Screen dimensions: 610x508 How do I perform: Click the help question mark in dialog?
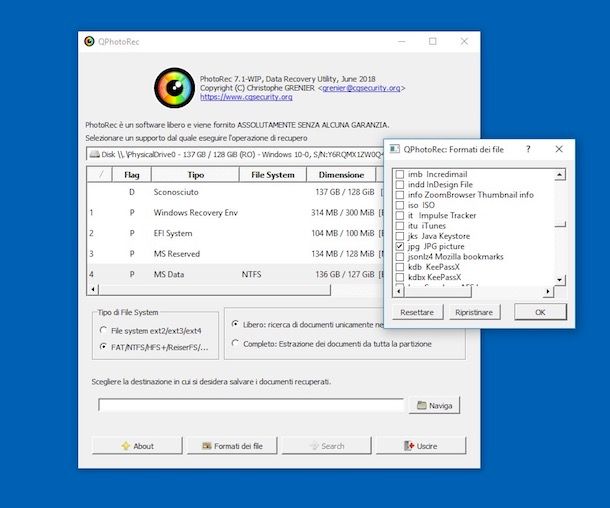coord(528,149)
